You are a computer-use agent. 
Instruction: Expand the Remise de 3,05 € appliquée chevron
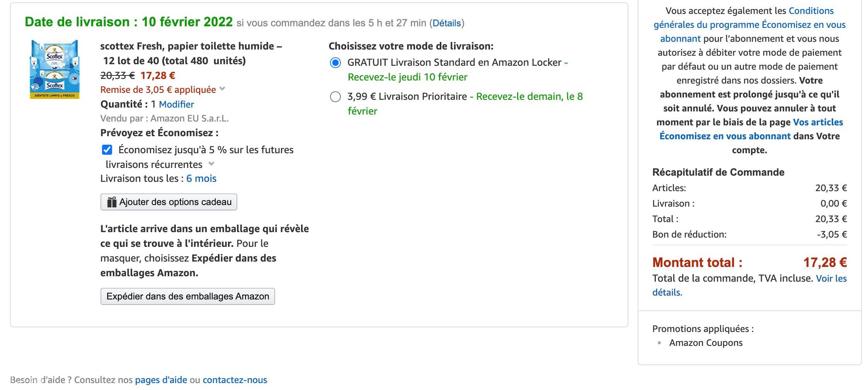point(222,89)
